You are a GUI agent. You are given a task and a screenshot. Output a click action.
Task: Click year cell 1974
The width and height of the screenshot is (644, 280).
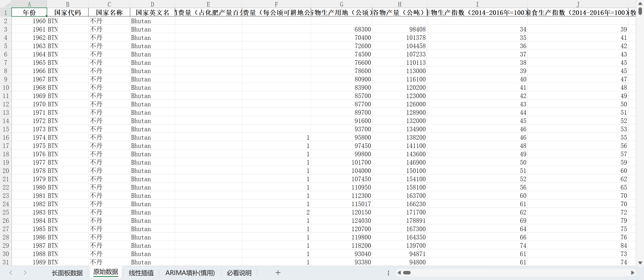(x=29, y=137)
